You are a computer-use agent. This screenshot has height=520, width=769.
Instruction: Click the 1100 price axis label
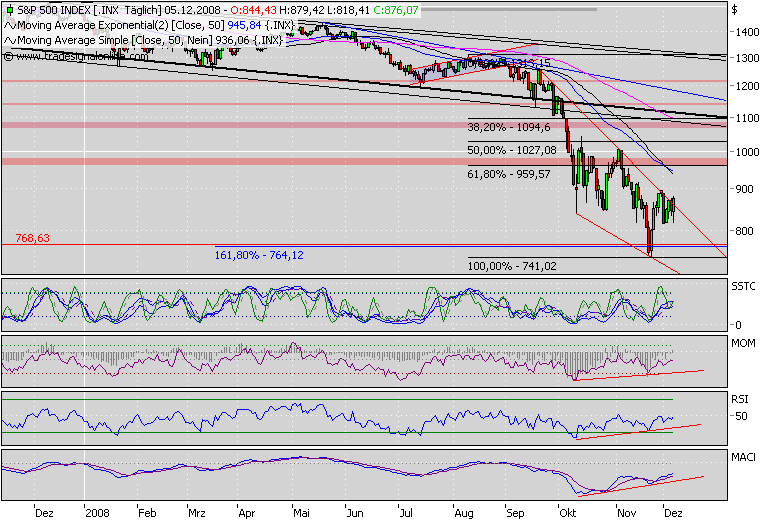point(747,118)
